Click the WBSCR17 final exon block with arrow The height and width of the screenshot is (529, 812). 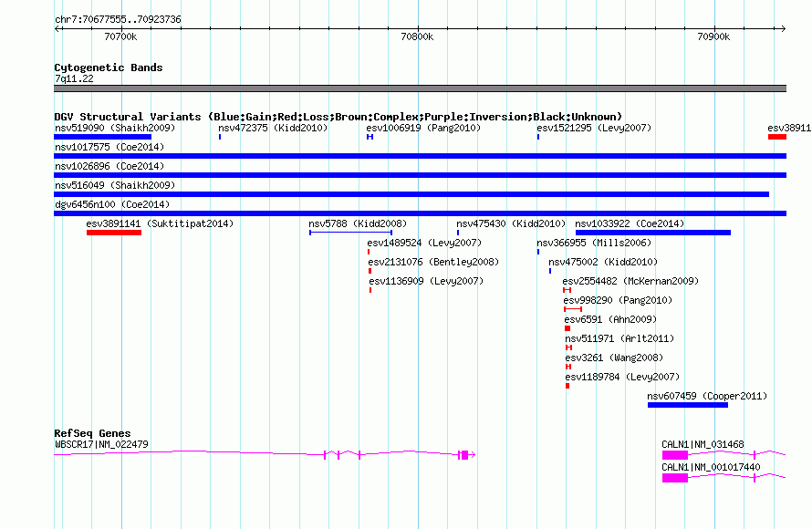tap(467, 455)
